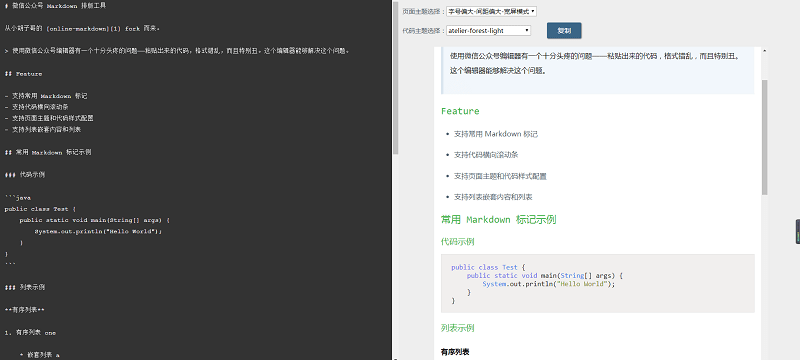
Task: Click the bold '有序列表' text in preview
Action: [x=455, y=352]
